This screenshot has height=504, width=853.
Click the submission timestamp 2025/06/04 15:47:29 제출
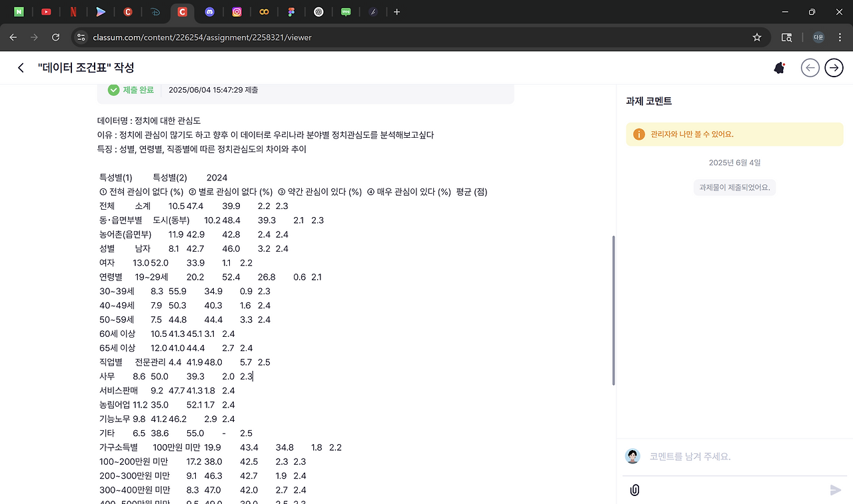tap(213, 90)
